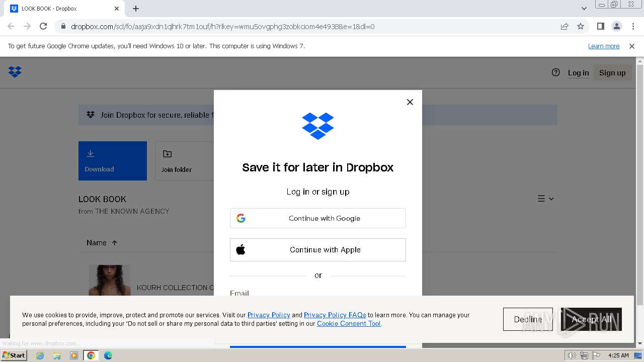
Task: Open the help question mark icon
Action: pyautogui.click(x=555, y=72)
